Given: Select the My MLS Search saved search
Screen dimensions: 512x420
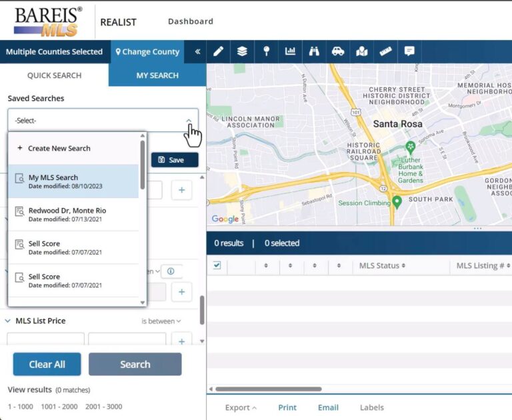Looking at the screenshot, I should pos(73,181).
